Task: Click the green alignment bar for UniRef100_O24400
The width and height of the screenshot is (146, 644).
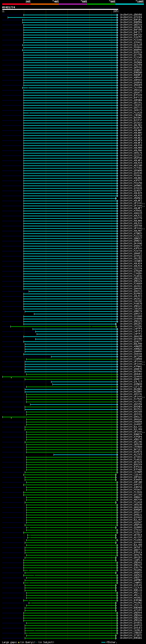Action: coord(60,376)
